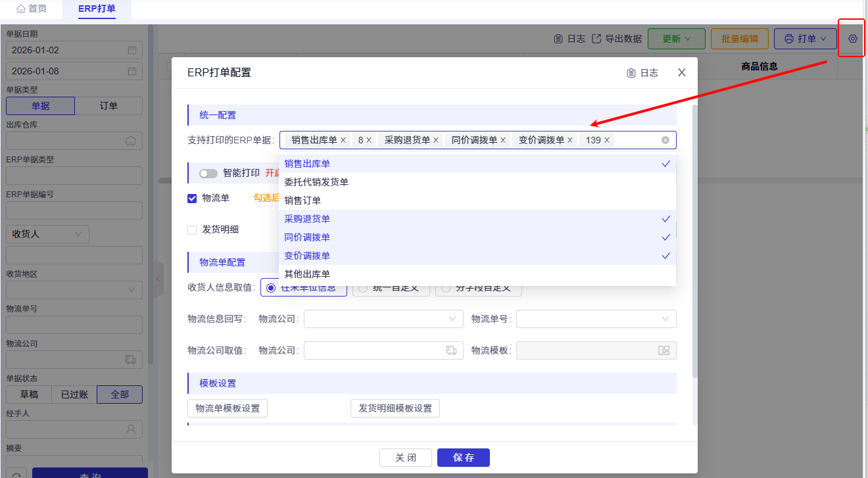868x478 pixels.
Task: Switch to the ERP打单 tab
Action: click(97, 9)
